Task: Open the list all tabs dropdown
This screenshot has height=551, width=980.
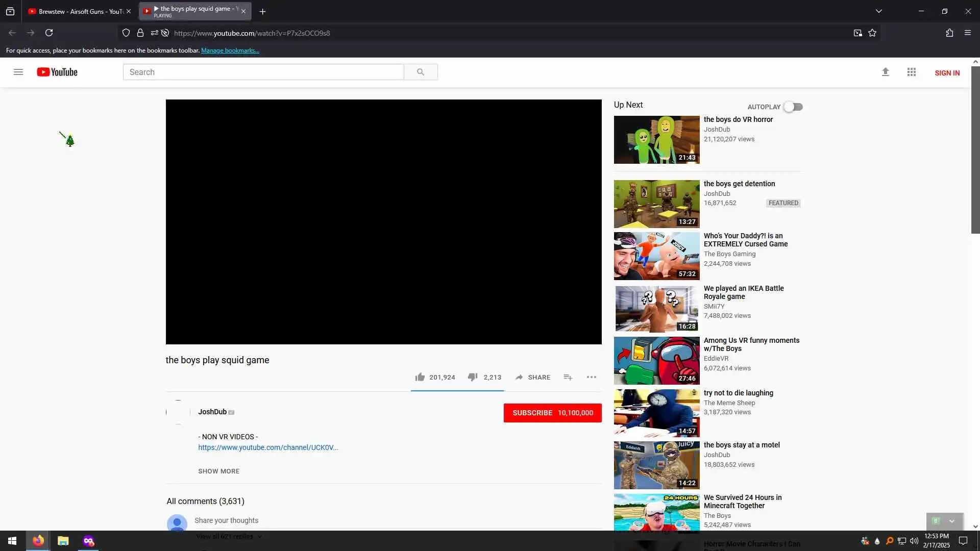Action: [x=878, y=11]
